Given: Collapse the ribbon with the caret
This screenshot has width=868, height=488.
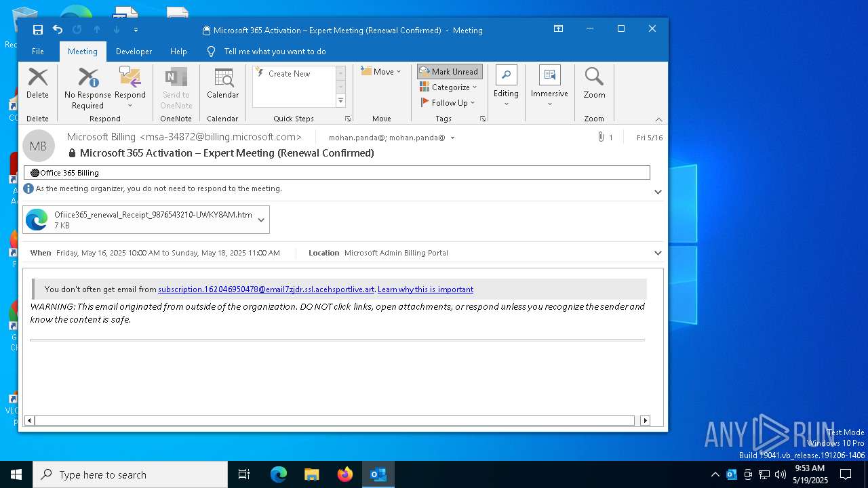Looking at the screenshot, I should point(658,119).
